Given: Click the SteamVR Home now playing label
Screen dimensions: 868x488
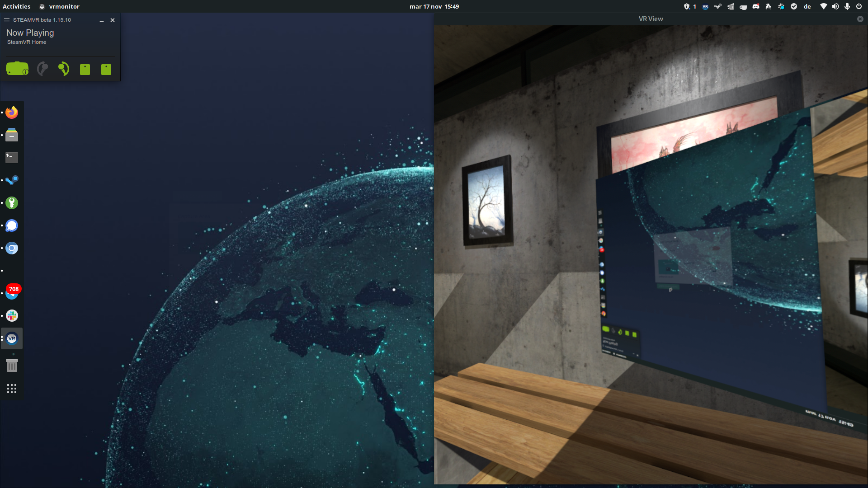Looking at the screenshot, I should (x=27, y=42).
